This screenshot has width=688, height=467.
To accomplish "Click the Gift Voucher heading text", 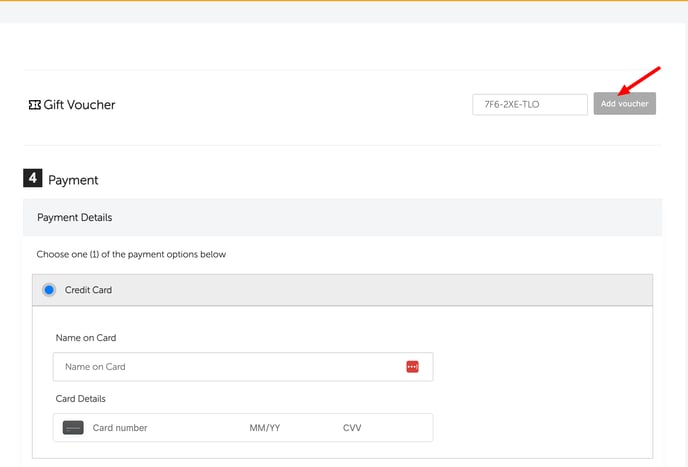I will point(79,105).
